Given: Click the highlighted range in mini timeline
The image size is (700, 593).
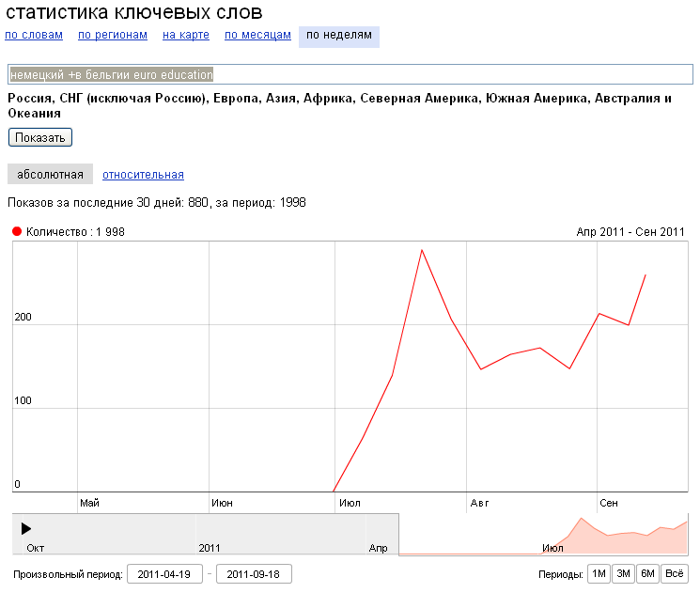Looking at the screenshot, I should pos(543,534).
